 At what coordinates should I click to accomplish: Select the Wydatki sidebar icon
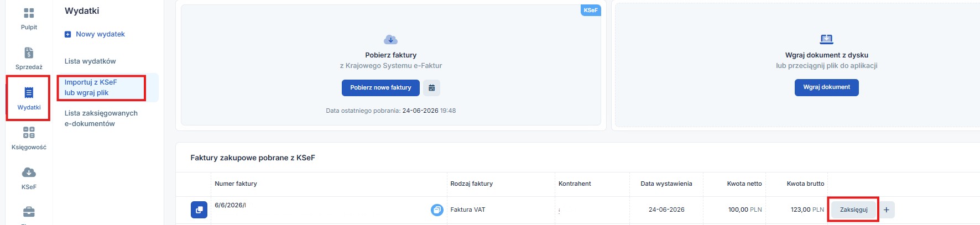29,93
